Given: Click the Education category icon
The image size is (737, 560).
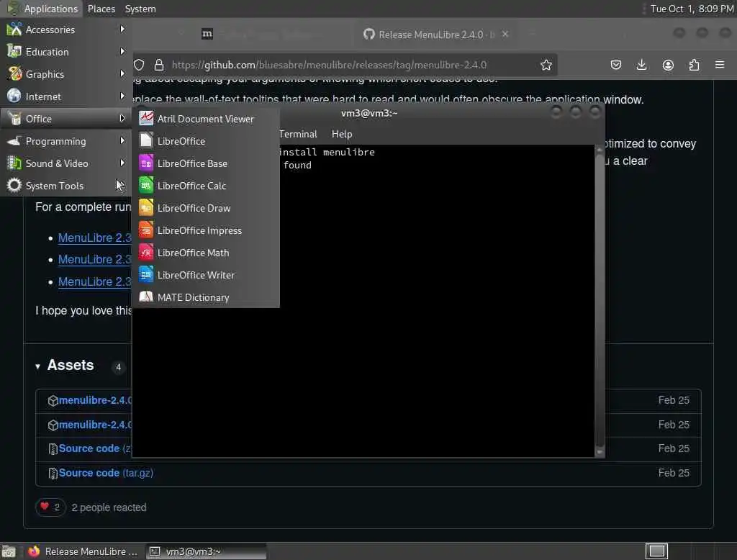Looking at the screenshot, I should 14,52.
